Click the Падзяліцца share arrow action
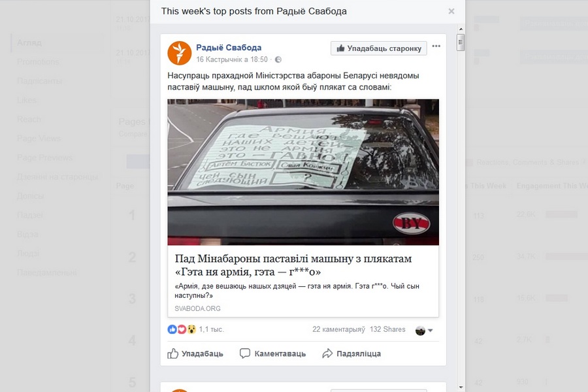Image resolution: width=588 pixels, height=392 pixels. (x=351, y=353)
